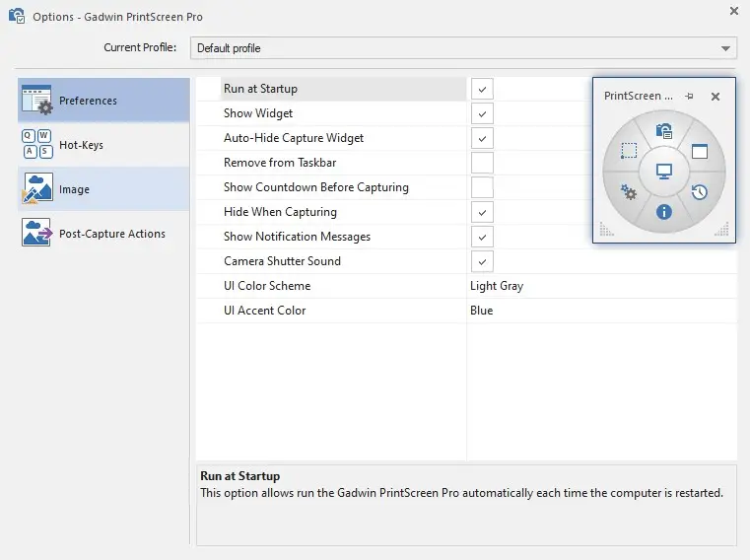Disable Show Notification Messages checkbox
Screen dimensions: 750x560
(x=482, y=237)
